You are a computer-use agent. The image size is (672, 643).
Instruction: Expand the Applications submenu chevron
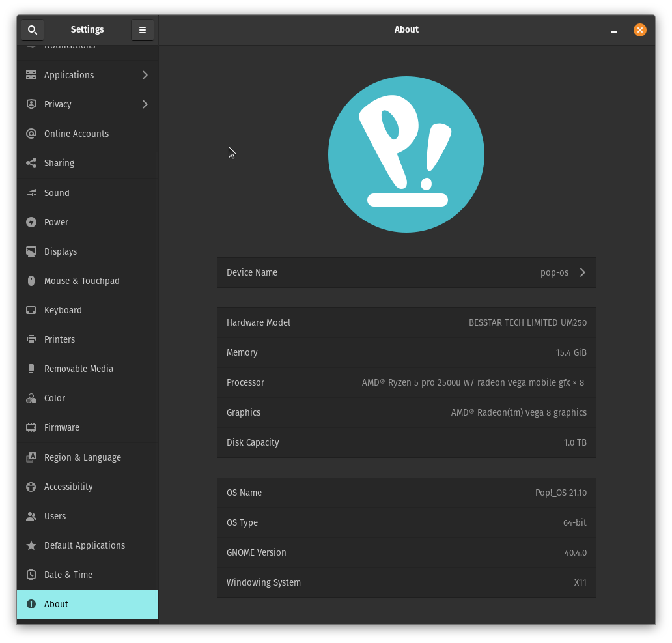coord(145,75)
